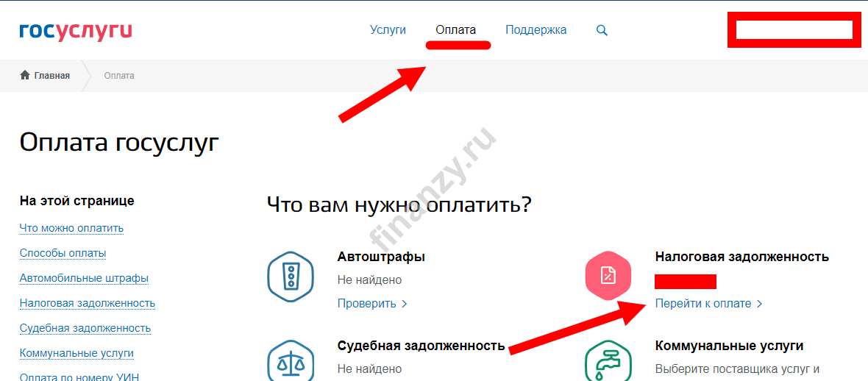Open sidebar link Способы оплаты
The width and height of the screenshot is (868, 381).
[63, 253]
